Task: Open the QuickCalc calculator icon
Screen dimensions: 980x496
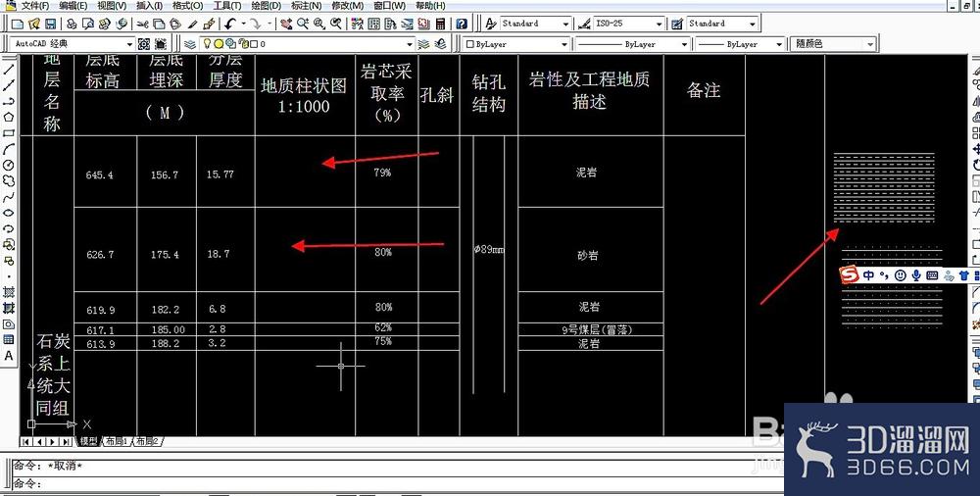Action: (441, 24)
